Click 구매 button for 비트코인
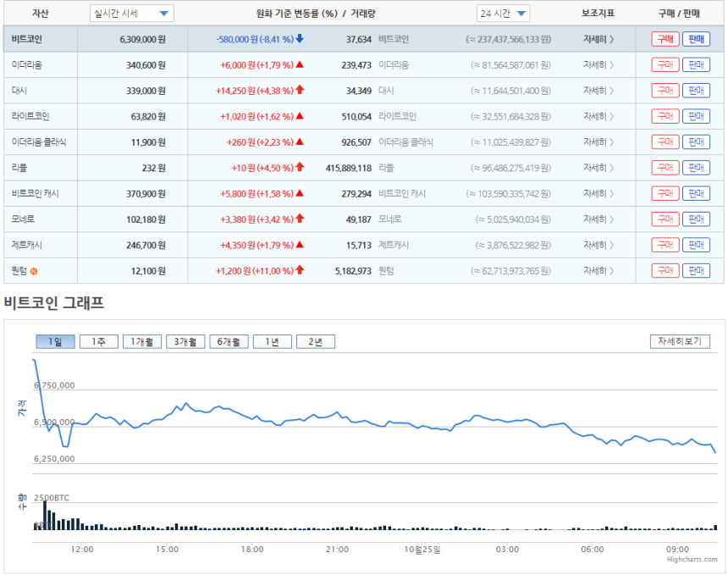Viewport: 728px width, 575px height. coord(665,40)
